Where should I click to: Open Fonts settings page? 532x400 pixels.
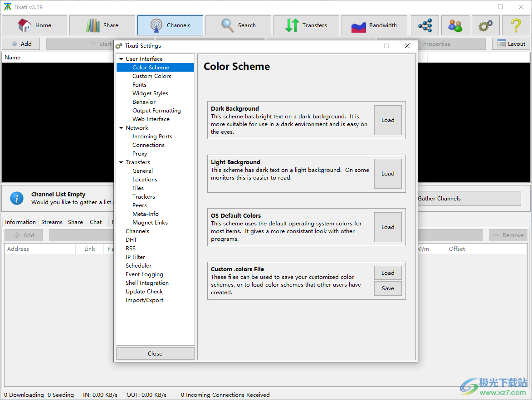(x=139, y=85)
